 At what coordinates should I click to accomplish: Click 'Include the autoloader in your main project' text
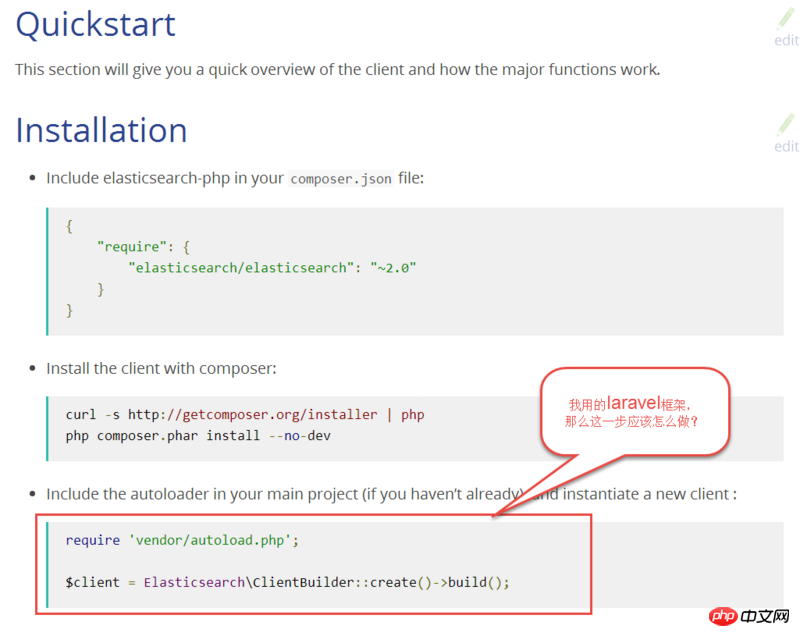202,494
